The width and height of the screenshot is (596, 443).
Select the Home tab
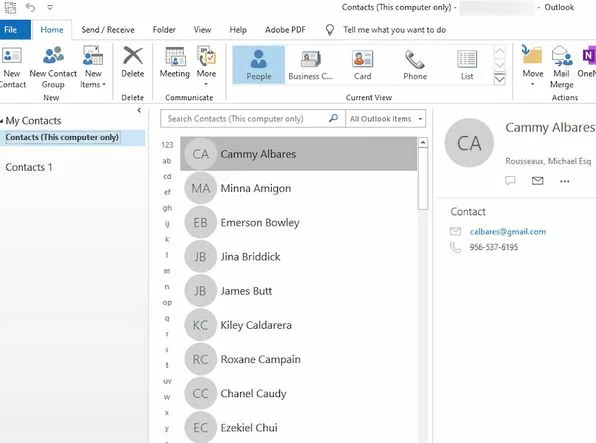[52, 30]
